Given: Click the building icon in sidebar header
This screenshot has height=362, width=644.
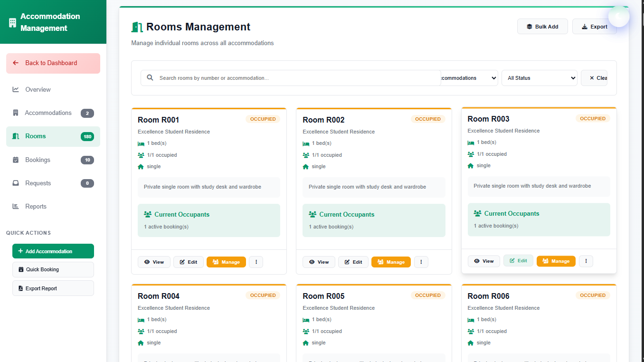Looking at the screenshot, I should click(x=12, y=22).
